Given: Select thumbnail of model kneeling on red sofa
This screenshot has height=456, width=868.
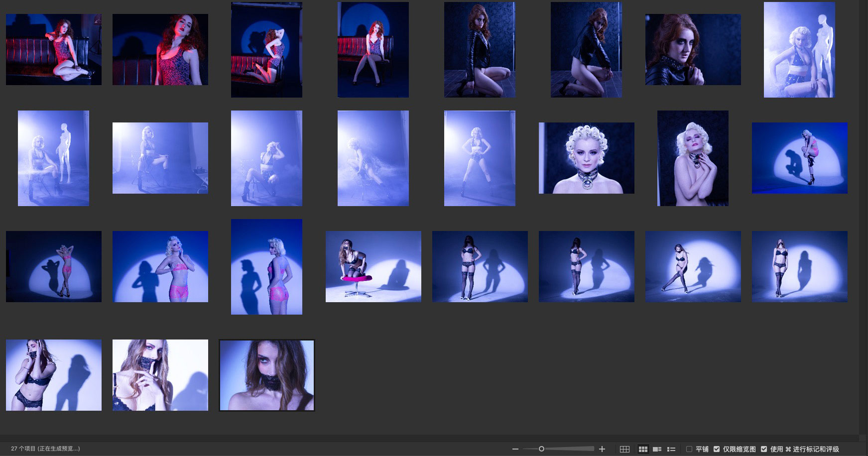Looking at the screenshot, I should [x=266, y=49].
